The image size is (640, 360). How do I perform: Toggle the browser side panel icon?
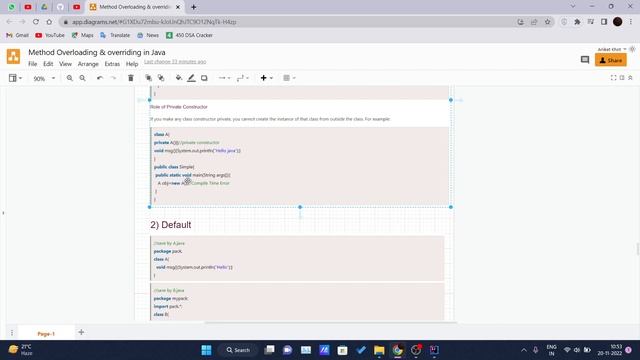tap(604, 22)
